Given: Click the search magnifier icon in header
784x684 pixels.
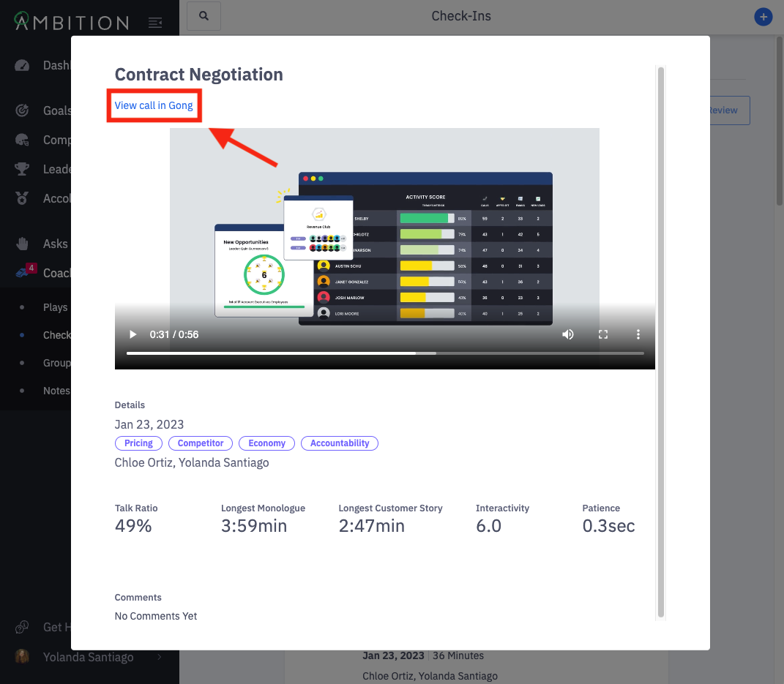Looking at the screenshot, I should (204, 16).
